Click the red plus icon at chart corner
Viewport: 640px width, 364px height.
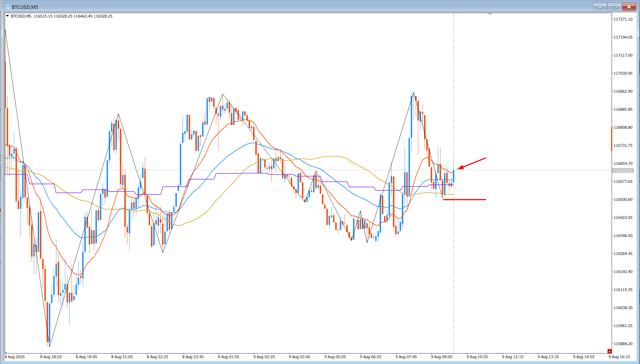click(609, 351)
